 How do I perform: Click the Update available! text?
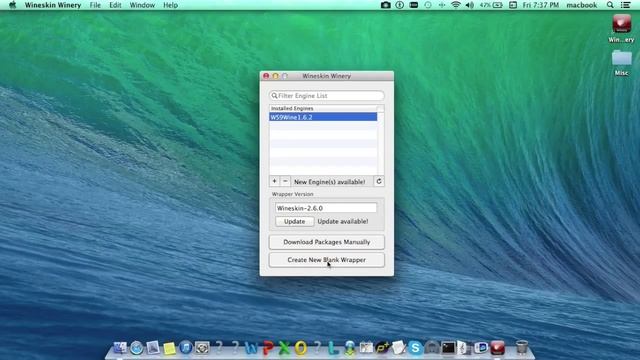pos(343,221)
